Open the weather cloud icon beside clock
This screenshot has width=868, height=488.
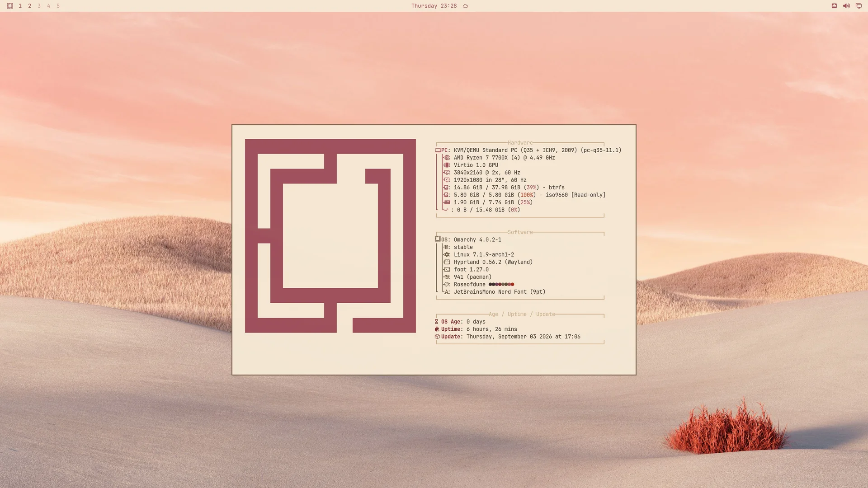(x=465, y=6)
